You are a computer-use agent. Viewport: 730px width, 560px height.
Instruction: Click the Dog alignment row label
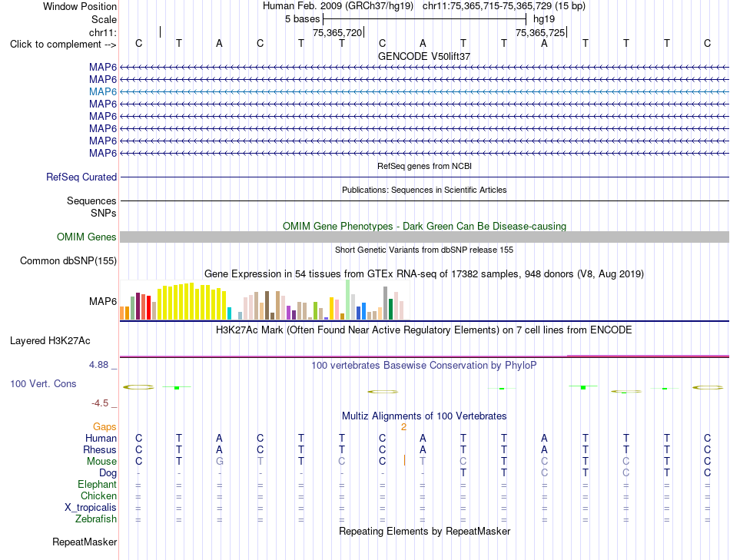pos(108,473)
